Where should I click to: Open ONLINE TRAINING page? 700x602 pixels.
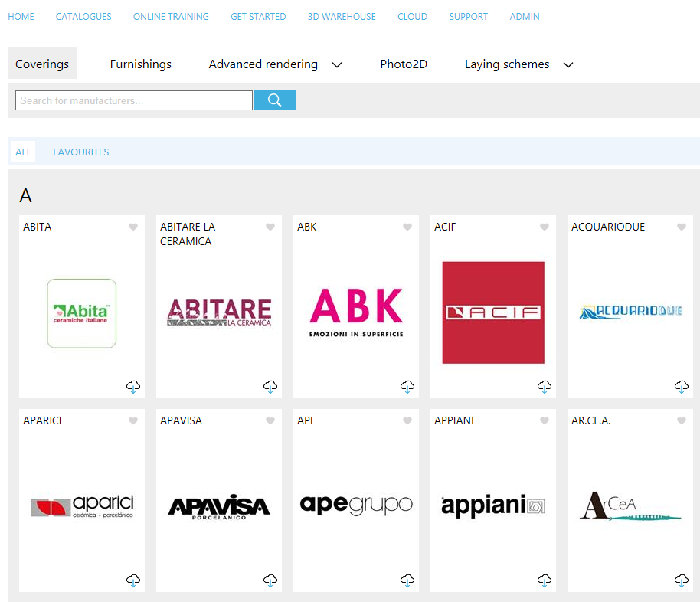pyautogui.click(x=171, y=17)
